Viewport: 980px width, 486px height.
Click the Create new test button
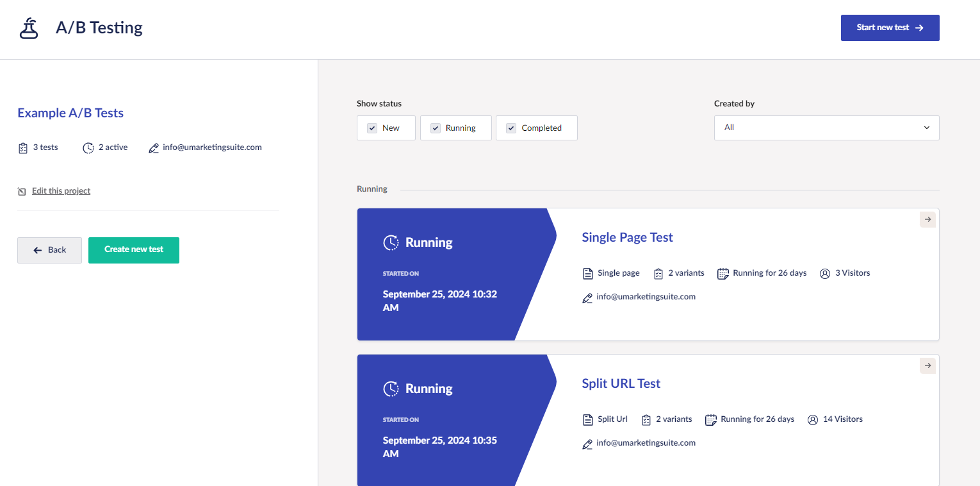pos(134,250)
